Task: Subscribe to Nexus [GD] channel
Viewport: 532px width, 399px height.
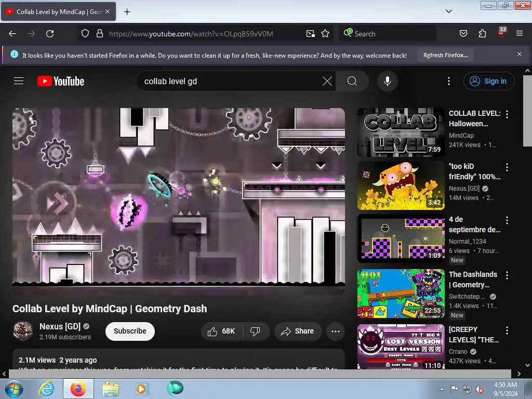Action: (x=130, y=331)
